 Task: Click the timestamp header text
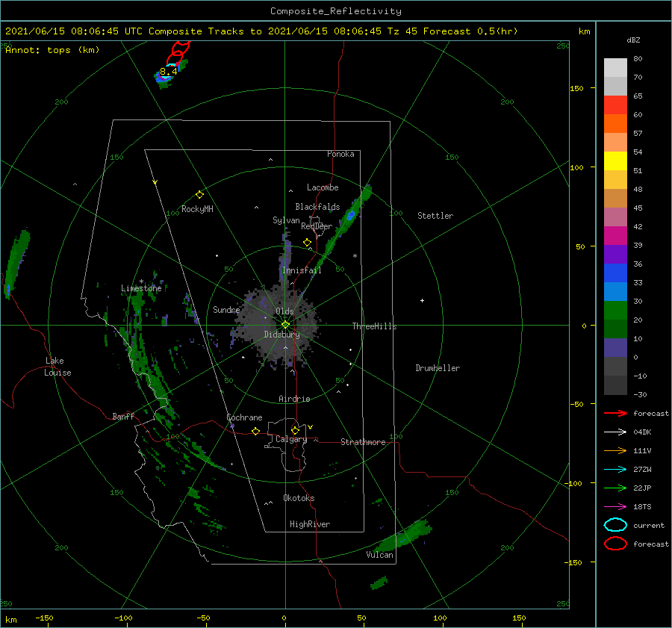261,31
